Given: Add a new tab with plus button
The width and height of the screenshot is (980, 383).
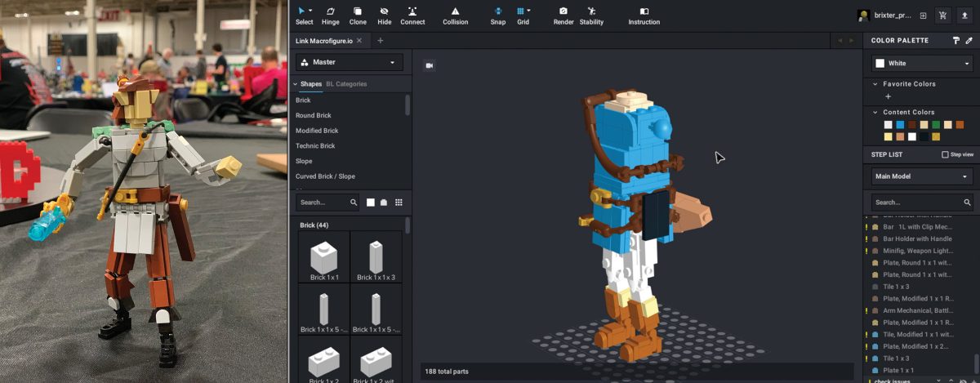Looking at the screenshot, I should (x=380, y=41).
